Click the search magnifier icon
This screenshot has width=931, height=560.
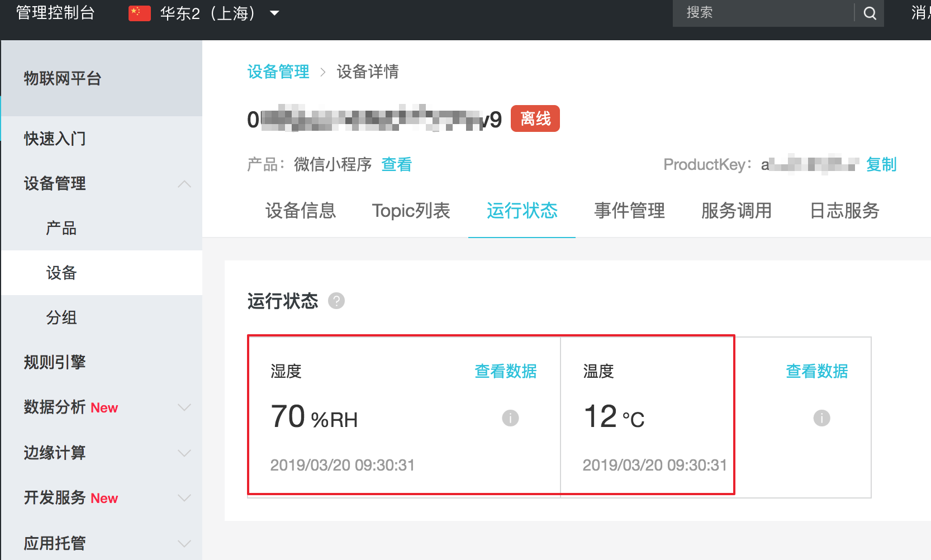pos(870,13)
